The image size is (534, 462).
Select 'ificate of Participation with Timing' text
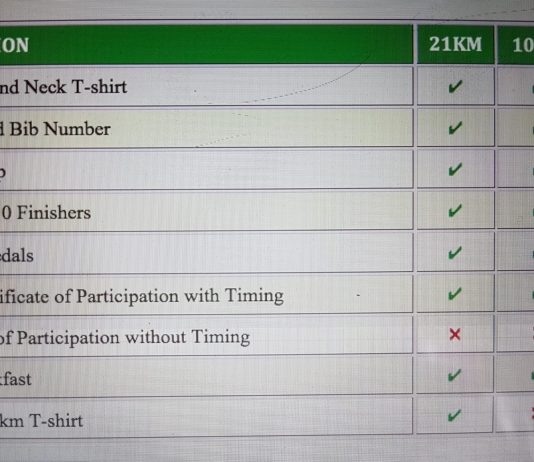click(x=142, y=296)
